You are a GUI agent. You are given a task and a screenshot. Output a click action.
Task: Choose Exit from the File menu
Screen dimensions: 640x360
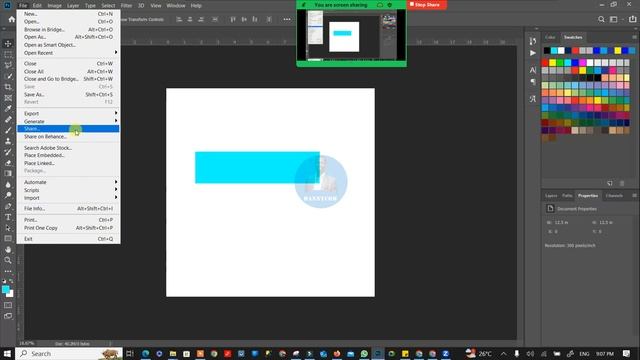tap(69, 239)
